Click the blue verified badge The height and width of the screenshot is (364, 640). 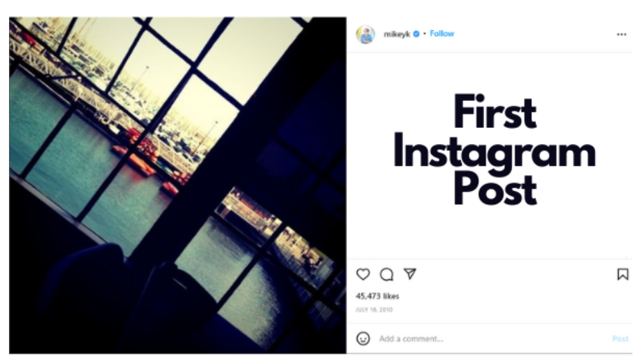(416, 34)
